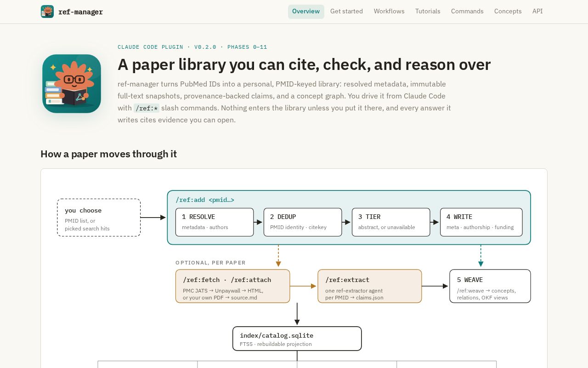Open the Get started nav item
The image size is (588, 368).
(346, 11)
